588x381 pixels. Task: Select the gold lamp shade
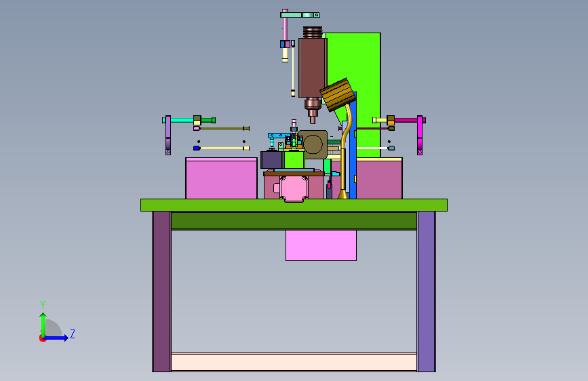[x=338, y=94]
